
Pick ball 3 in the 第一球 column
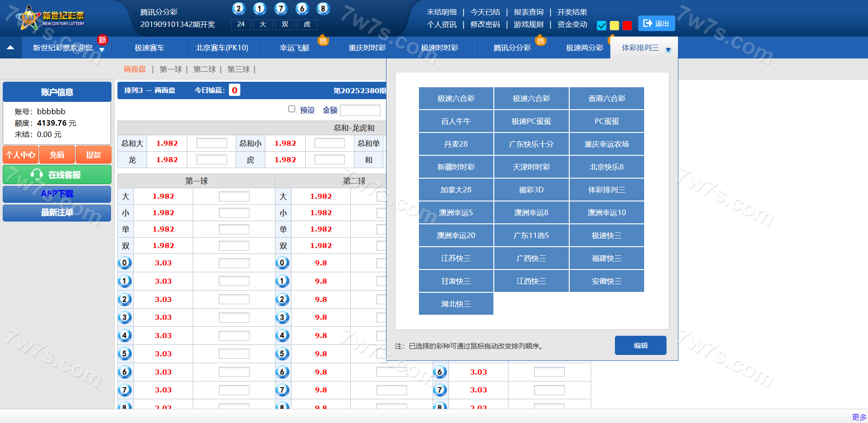coord(125,317)
